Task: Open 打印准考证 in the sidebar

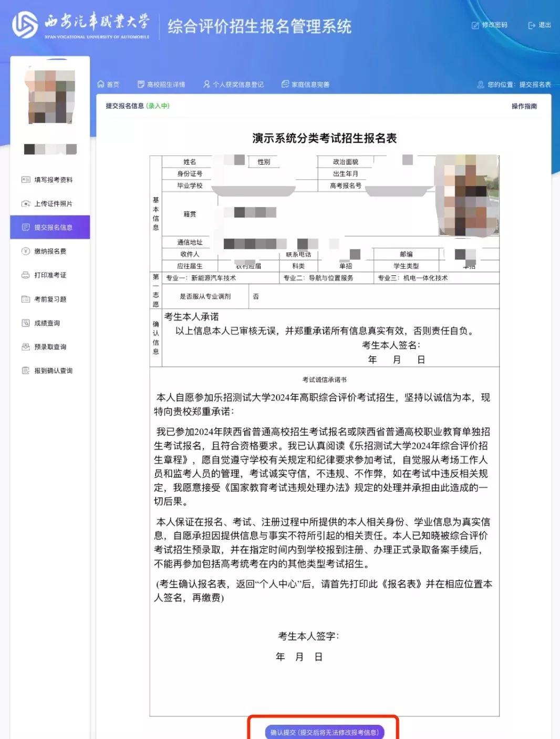Action: pyautogui.click(x=25, y=275)
